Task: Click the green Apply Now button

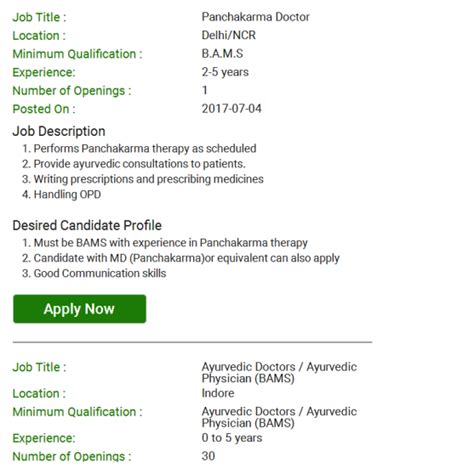Action: pos(79,309)
